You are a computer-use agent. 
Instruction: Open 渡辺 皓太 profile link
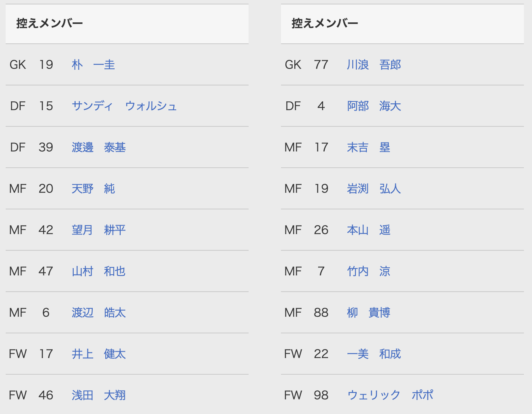(x=98, y=313)
